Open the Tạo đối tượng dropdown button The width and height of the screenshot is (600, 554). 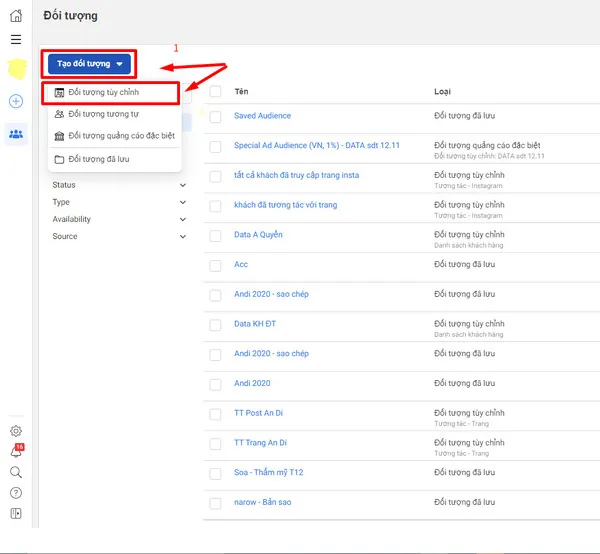(90, 64)
